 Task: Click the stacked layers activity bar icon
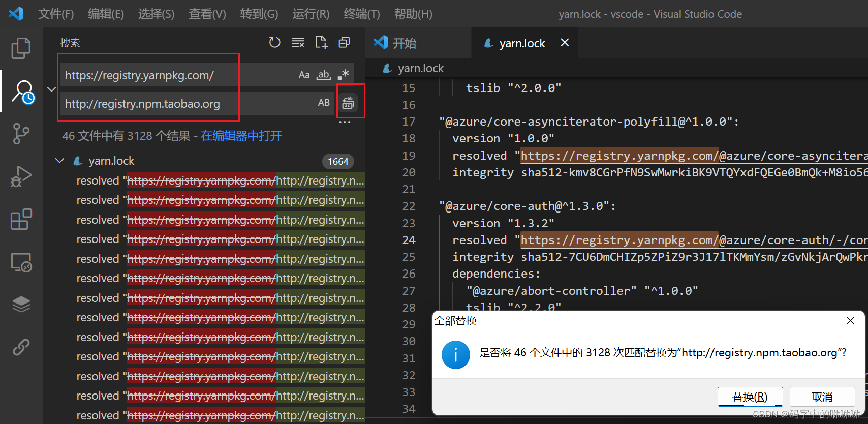point(21,304)
